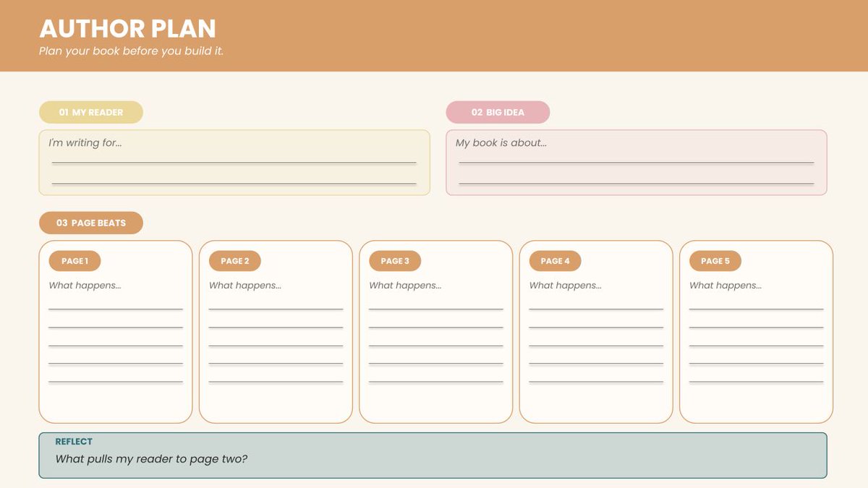Click the REFLECT heading
Viewport: 868px width, 488px height.
coord(74,442)
